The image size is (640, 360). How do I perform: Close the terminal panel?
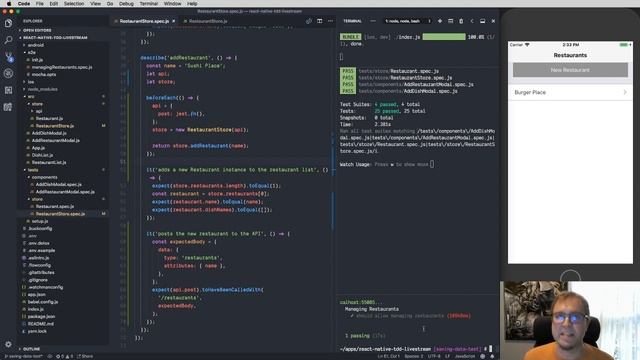point(493,21)
